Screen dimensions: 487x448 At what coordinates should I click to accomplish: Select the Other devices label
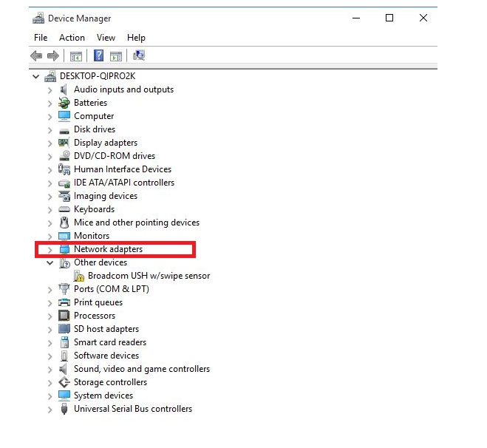pos(101,262)
